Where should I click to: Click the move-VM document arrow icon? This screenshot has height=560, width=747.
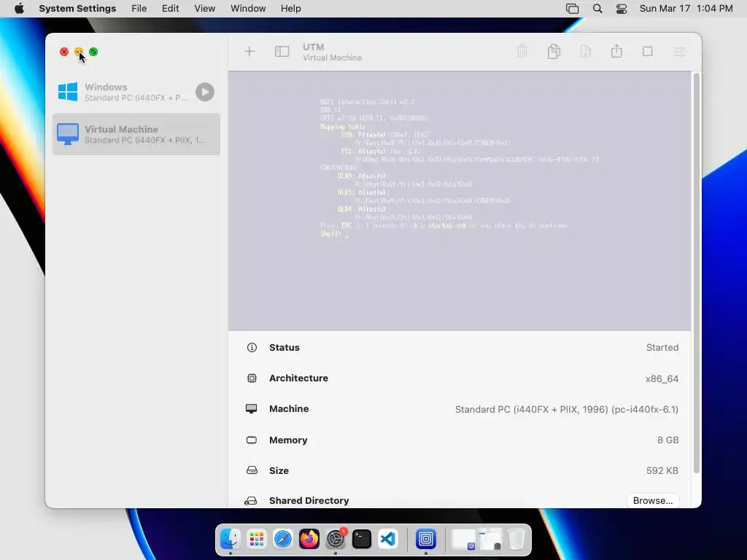coord(586,51)
